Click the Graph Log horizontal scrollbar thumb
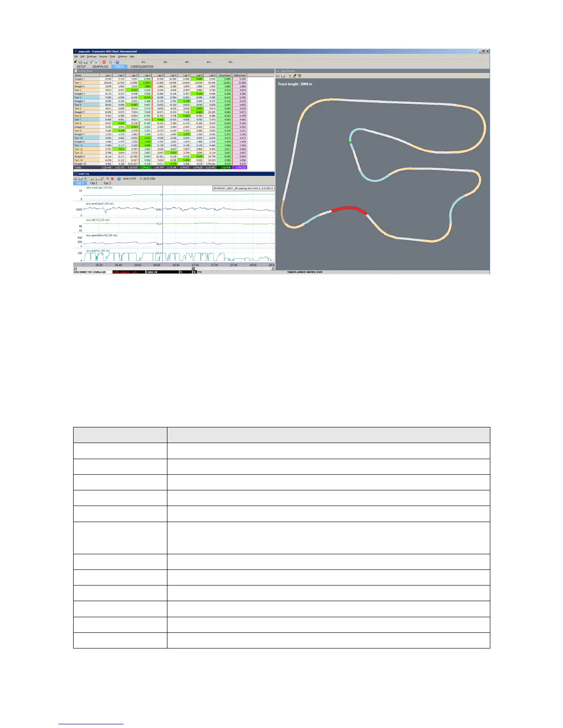 (193, 268)
